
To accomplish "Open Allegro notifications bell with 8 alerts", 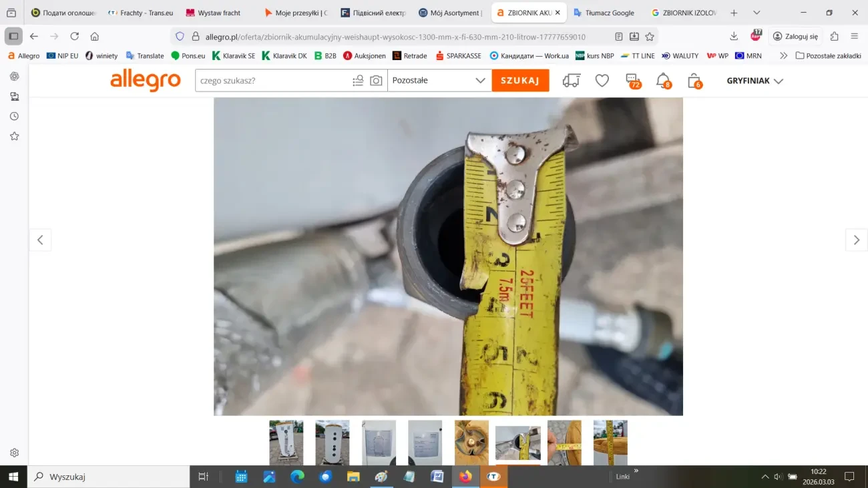I will point(664,80).
